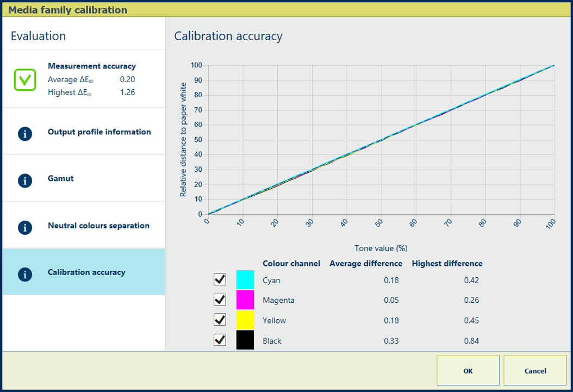Click the info icon beside Output profile information
Screen dimensions: 573x392
coord(25,133)
